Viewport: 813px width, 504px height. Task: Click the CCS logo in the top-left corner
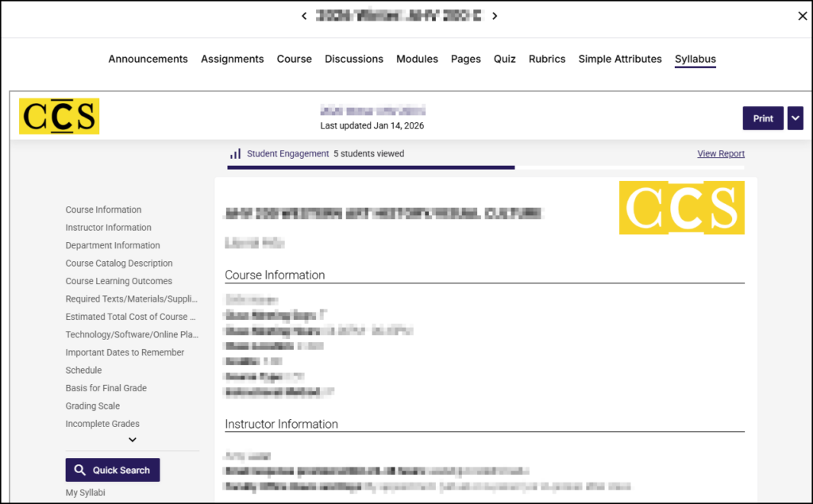point(58,116)
